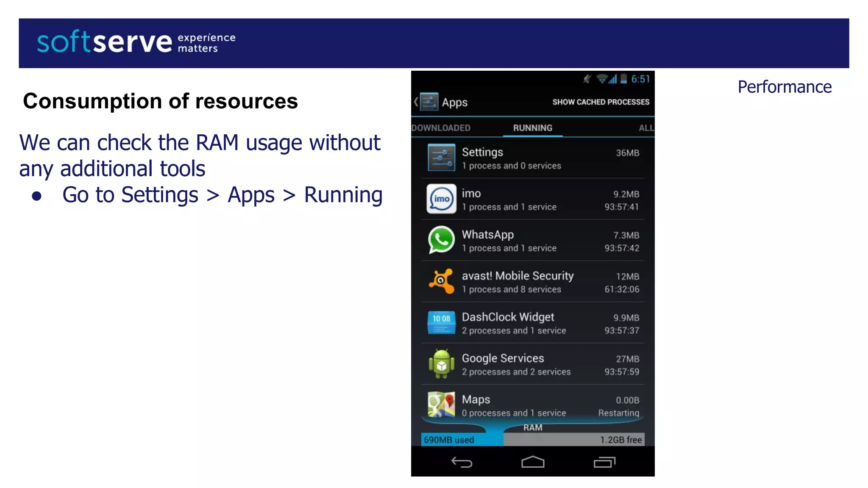Tap the Android home navigation button
The height and width of the screenshot is (488, 868).
point(533,462)
